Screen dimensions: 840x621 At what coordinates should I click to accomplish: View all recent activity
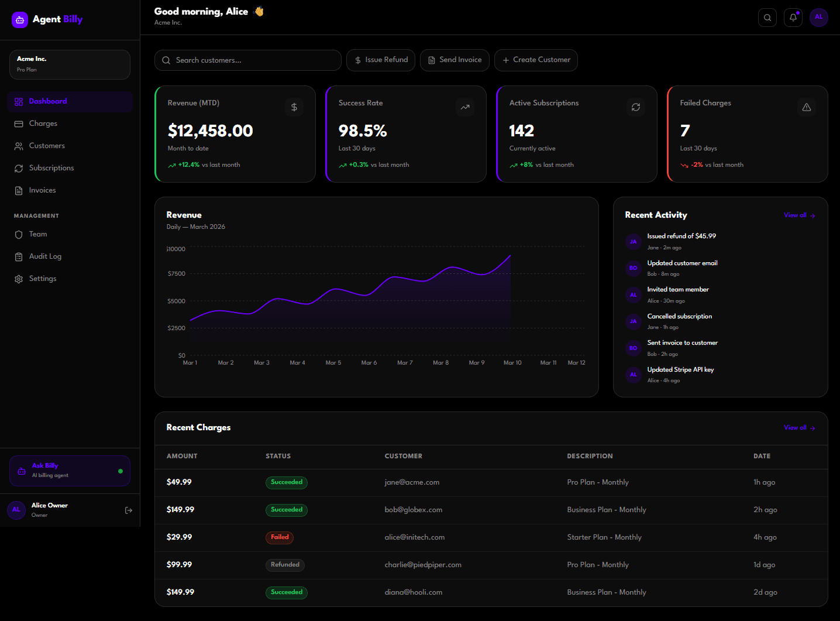pyautogui.click(x=799, y=215)
